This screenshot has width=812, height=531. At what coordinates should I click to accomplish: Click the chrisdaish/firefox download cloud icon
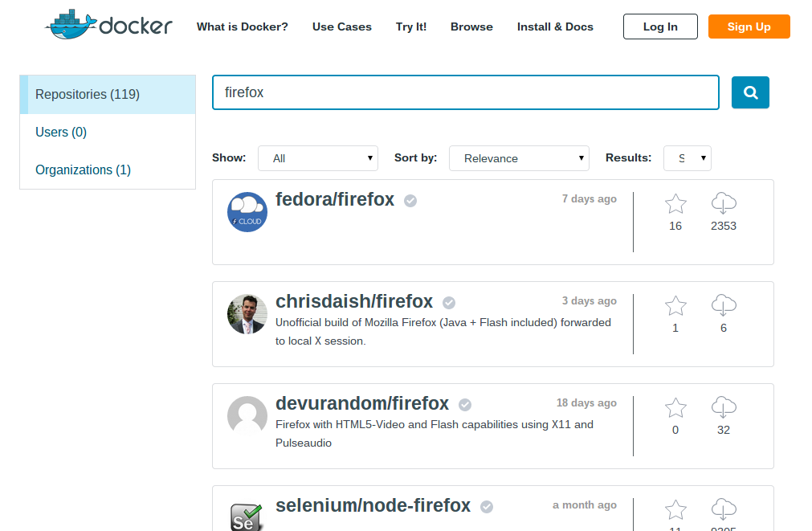(x=724, y=305)
